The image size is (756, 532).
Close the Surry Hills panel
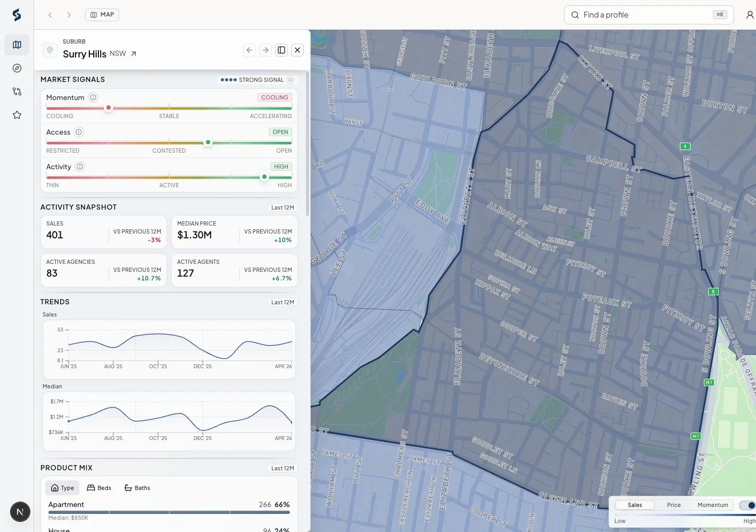pos(297,50)
